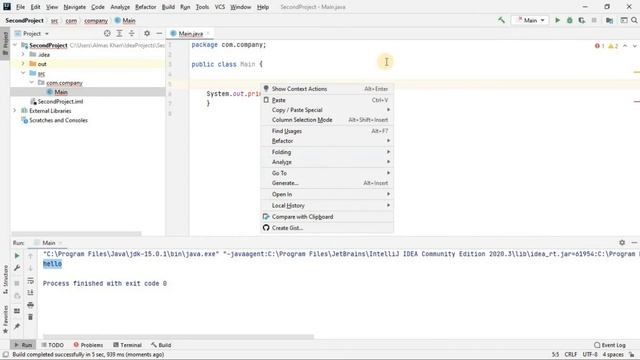Viewport: 640px width, 360px height.
Task: Open run configuration wrench icon in Run panel
Action: 17,268
